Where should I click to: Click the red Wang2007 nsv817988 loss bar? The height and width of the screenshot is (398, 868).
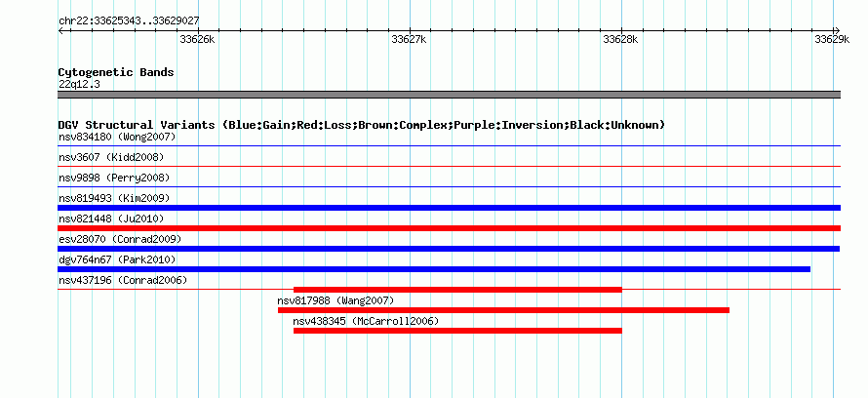point(504,310)
